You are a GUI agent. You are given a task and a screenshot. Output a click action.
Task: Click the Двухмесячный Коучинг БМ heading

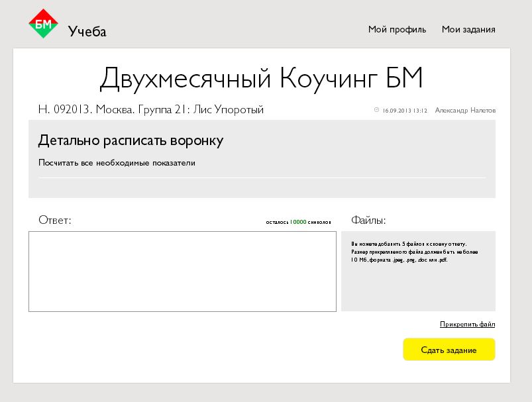click(261, 79)
